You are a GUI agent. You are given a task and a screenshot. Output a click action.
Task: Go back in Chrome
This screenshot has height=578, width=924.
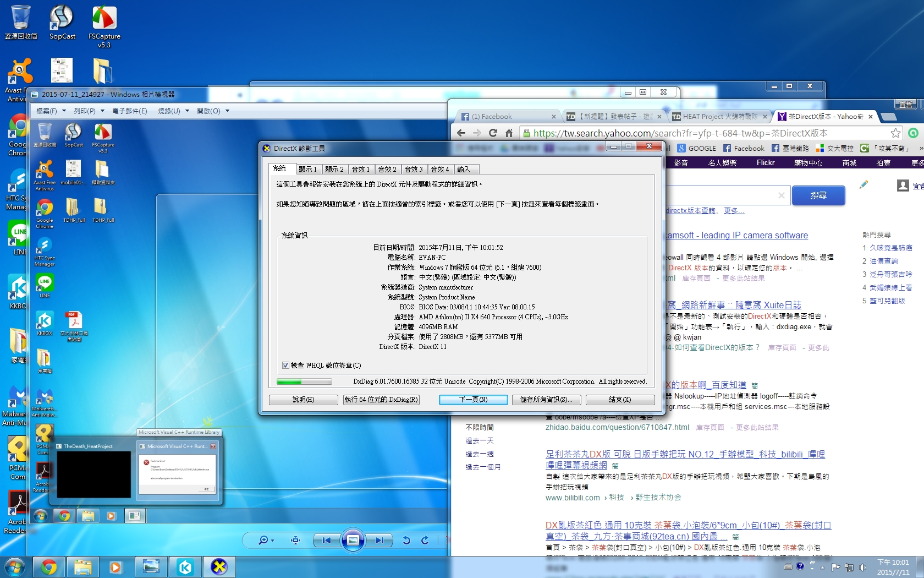coord(461,133)
